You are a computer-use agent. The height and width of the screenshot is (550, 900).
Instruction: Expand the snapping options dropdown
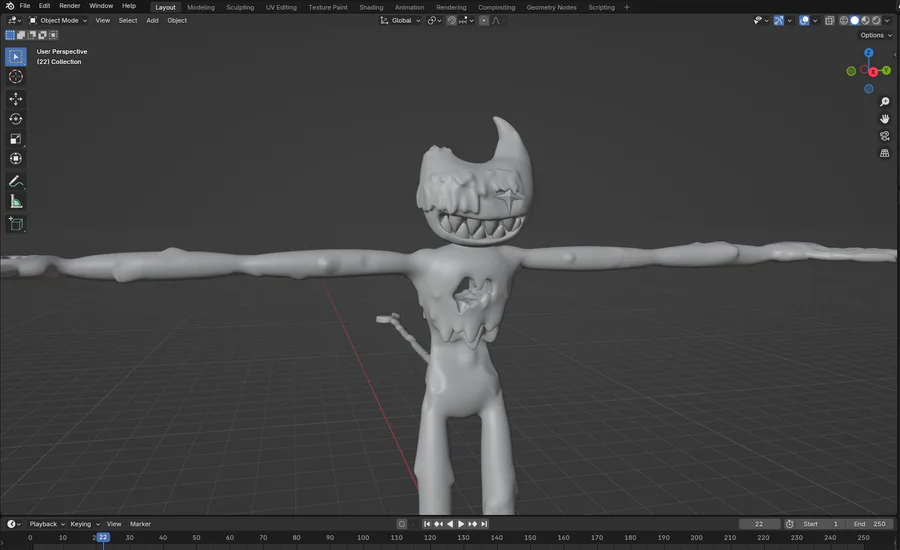467,21
